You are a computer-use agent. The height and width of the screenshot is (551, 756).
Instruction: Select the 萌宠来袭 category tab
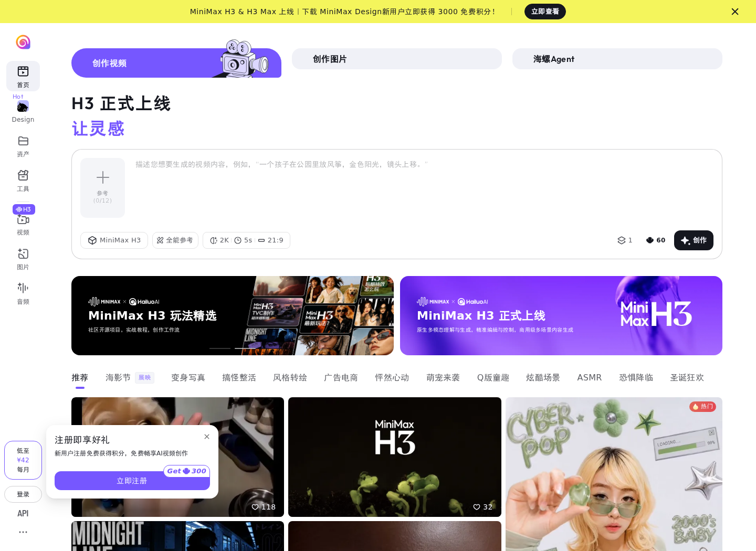pyautogui.click(x=443, y=378)
